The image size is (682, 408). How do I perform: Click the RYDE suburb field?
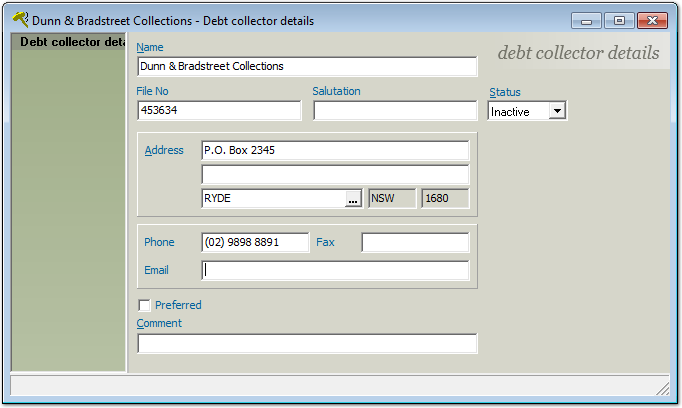click(x=272, y=199)
